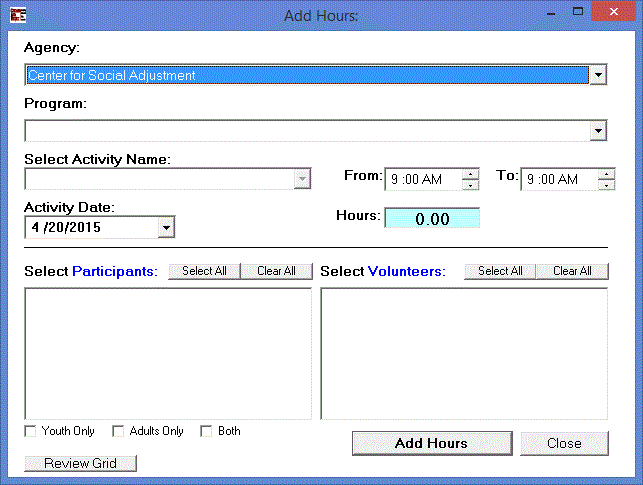This screenshot has width=643, height=485.
Task: Click the application icon in title bar
Action: click(18, 15)
